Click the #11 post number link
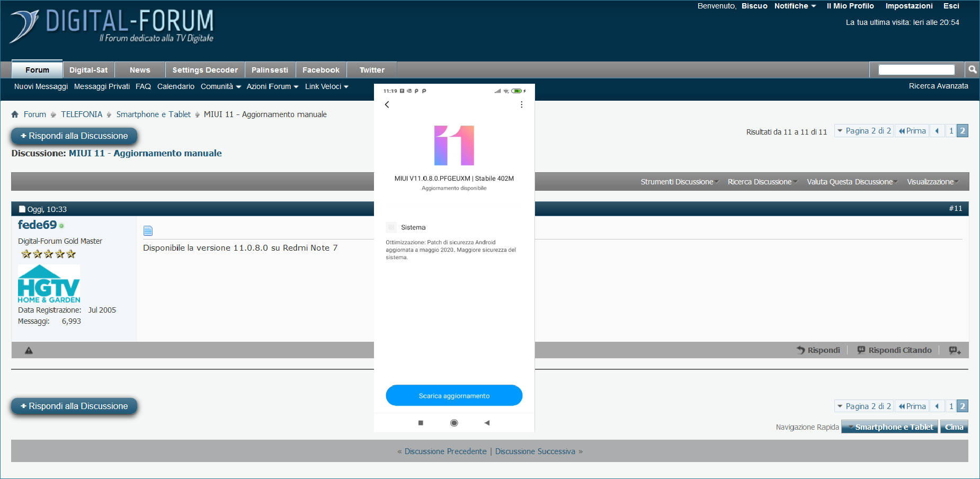The image size is (980, 479). point(956,208)
